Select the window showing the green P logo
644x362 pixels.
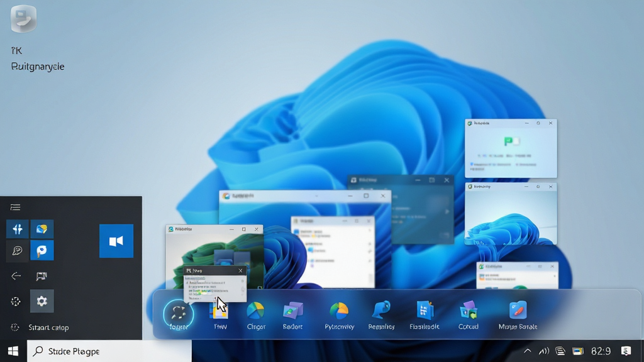(x=511, y=148)
